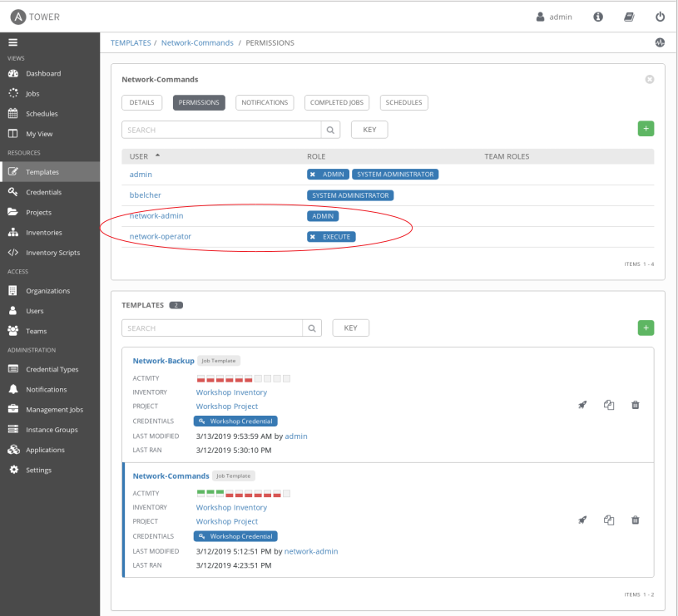
Task: Open Credentials in the sidebar
Action: 50,192
